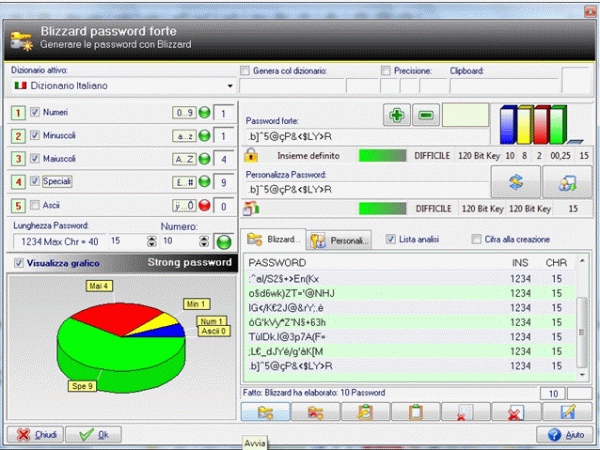Click red number 5 box beside Ascii

click(x=18, y=206)
